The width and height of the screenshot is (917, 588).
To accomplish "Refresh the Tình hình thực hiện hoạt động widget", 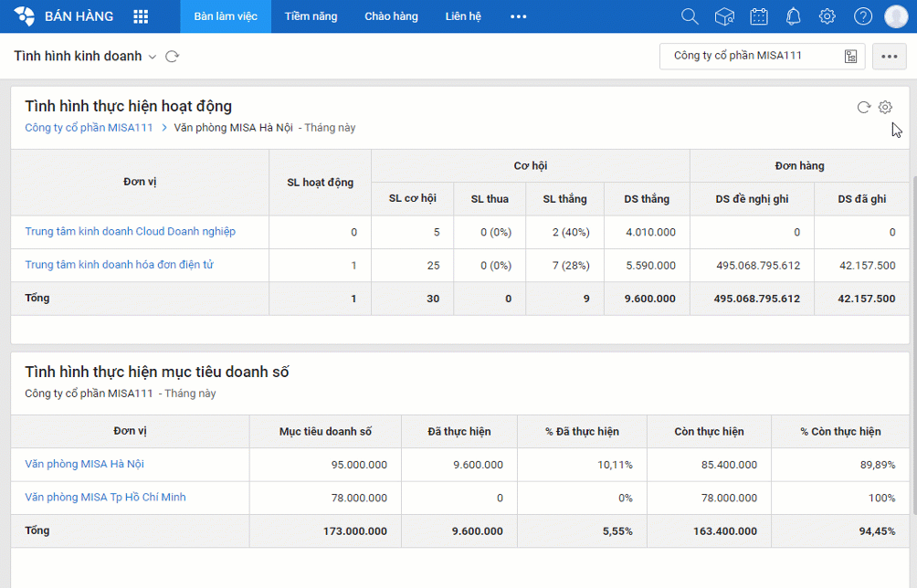I will coord(864,107).
